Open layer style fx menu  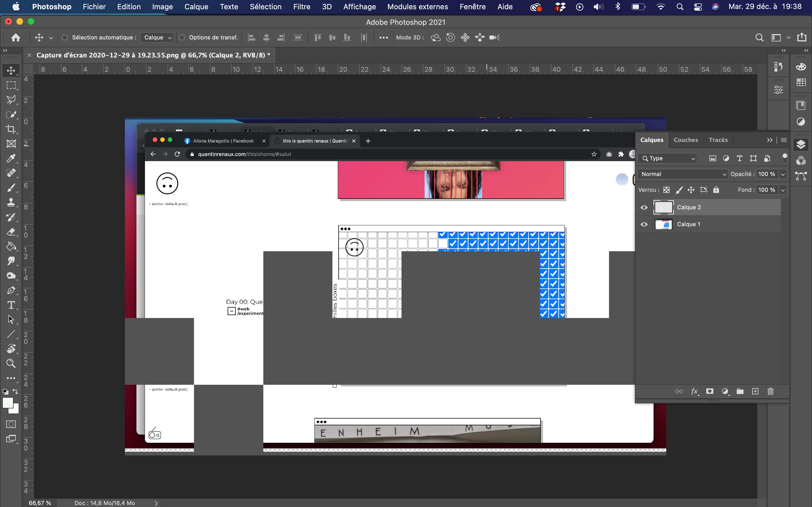click(694, 391)
